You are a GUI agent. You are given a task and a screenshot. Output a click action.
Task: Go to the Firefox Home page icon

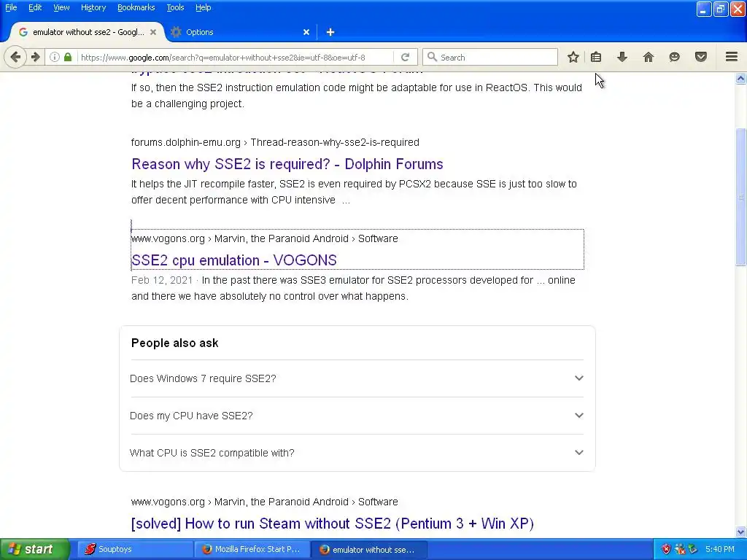coord(649,57)
